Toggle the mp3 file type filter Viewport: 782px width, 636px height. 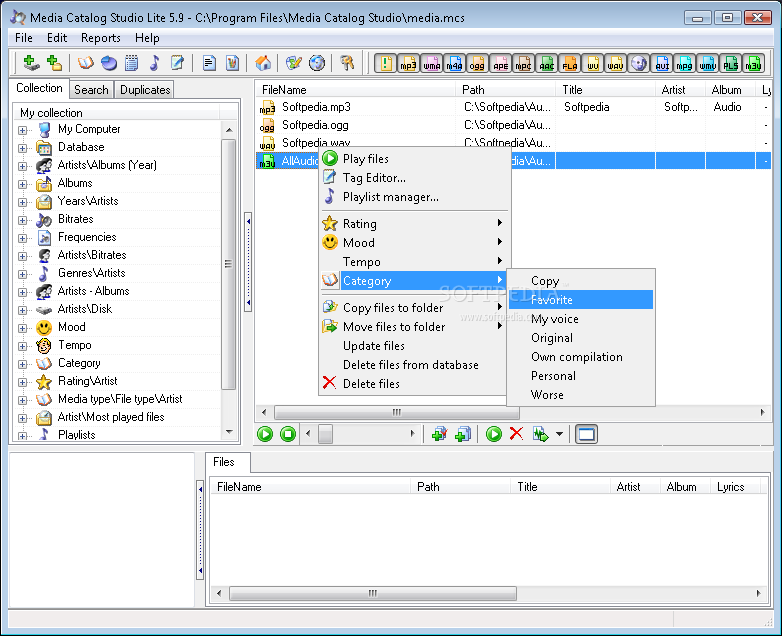(x=408, y=63)
